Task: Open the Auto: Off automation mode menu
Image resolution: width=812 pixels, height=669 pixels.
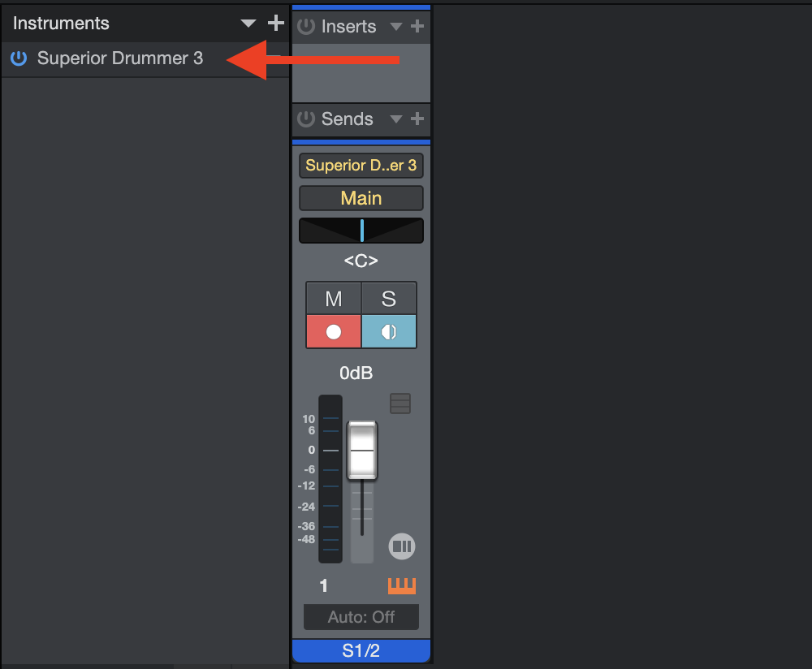Action: pyautogui.click(x=361, y=617)
